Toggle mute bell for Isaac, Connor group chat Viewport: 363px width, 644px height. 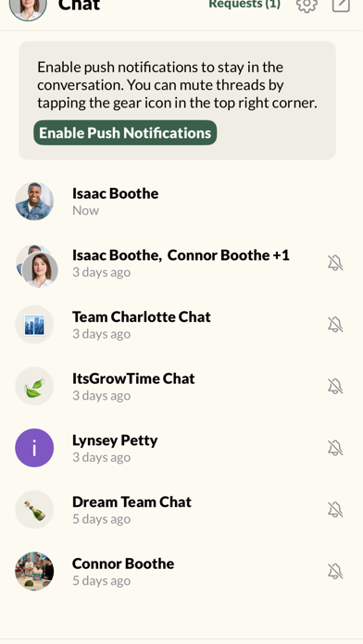pyautogui.click(x=335, y=263)
